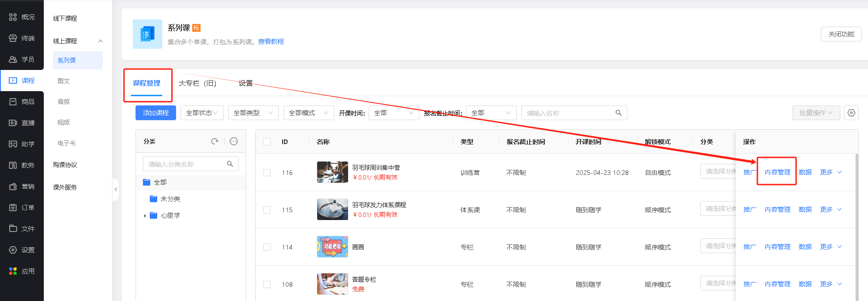Open the 全部模式 mode dropdown
The width and height of the screenshot is (868, 301).
coord(308,113)
